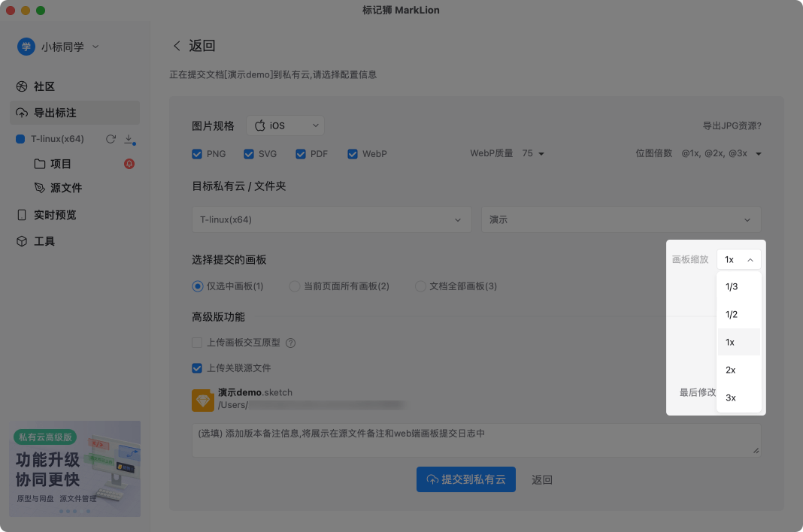The height and width of the screenshot is (532, 803).
Task: Open 社区 from the sidebar
Action: coord(44,86)
